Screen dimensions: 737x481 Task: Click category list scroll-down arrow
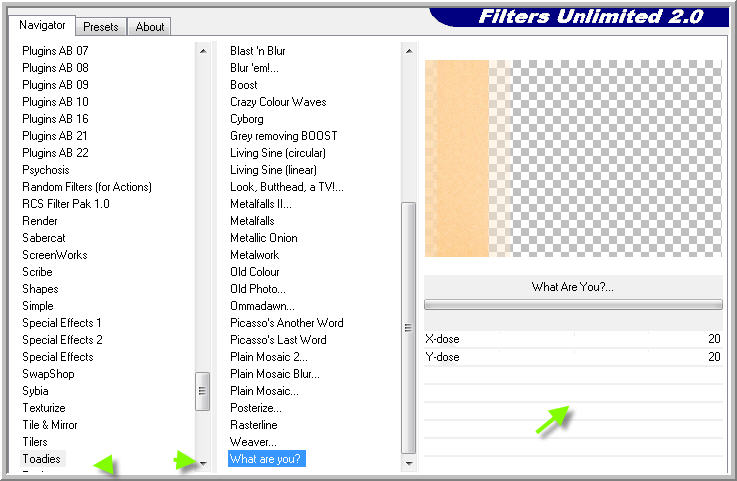pyautogui.click(x=203, y=463)
